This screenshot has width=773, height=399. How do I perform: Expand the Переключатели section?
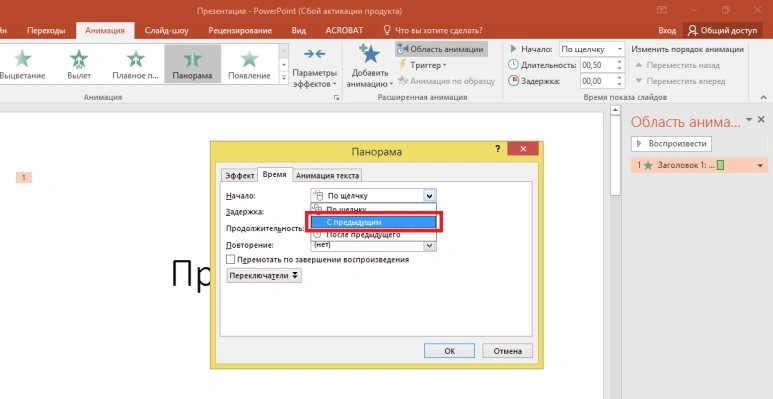click(x=264, y=276)
